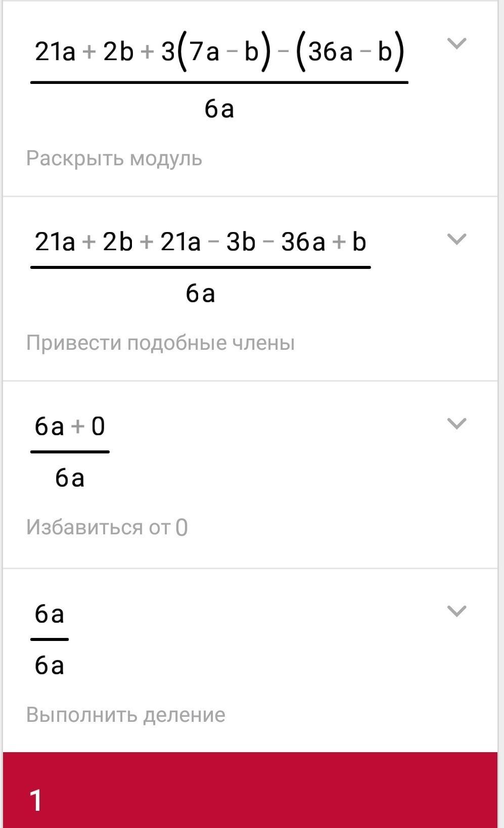Expand the "Раскрыть модуль" step chevron

(x=456, y=43)
